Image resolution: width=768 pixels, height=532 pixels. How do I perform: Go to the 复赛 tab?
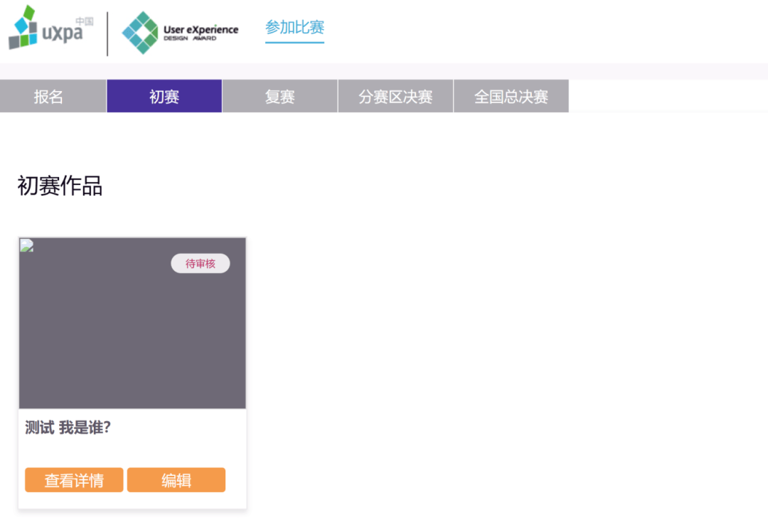tap(279, 97)
